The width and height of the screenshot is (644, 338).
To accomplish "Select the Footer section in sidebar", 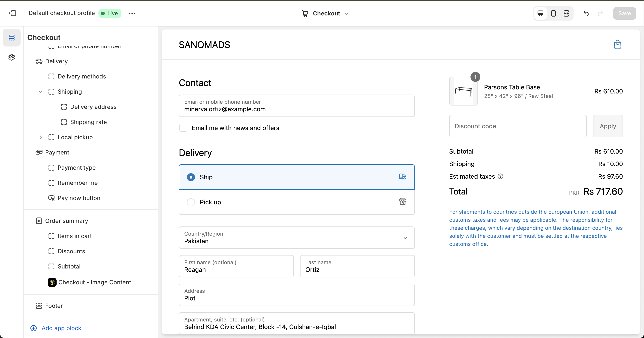I will (x=54, y=306).
